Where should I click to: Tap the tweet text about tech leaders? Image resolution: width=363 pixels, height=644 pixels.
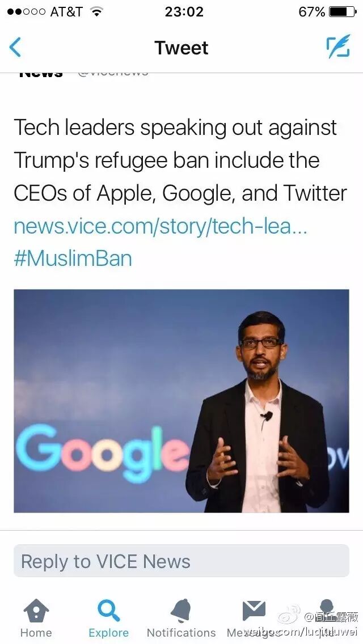click(x=180, y=160)
